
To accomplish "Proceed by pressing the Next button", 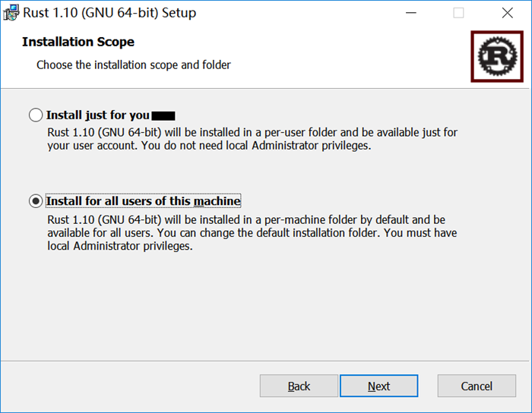I will click(378, 386).
